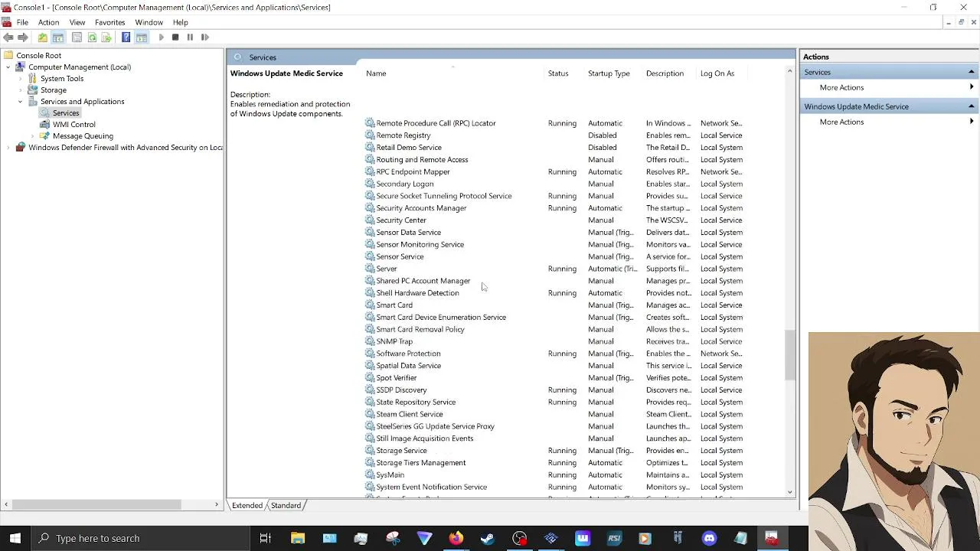
Task: Click scroll down arrow of services list
Action: tap(789, 492)
